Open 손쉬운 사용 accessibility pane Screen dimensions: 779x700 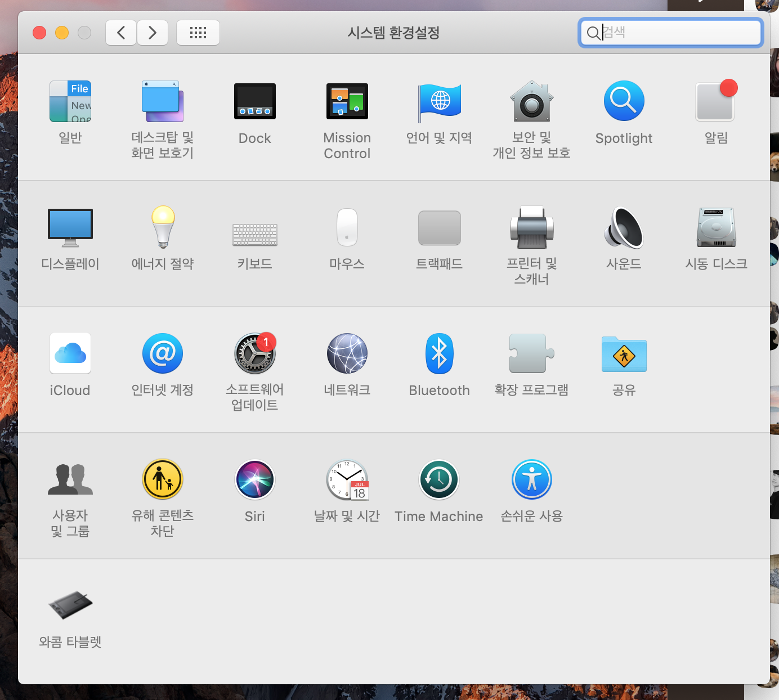click(x=532, y=479)
